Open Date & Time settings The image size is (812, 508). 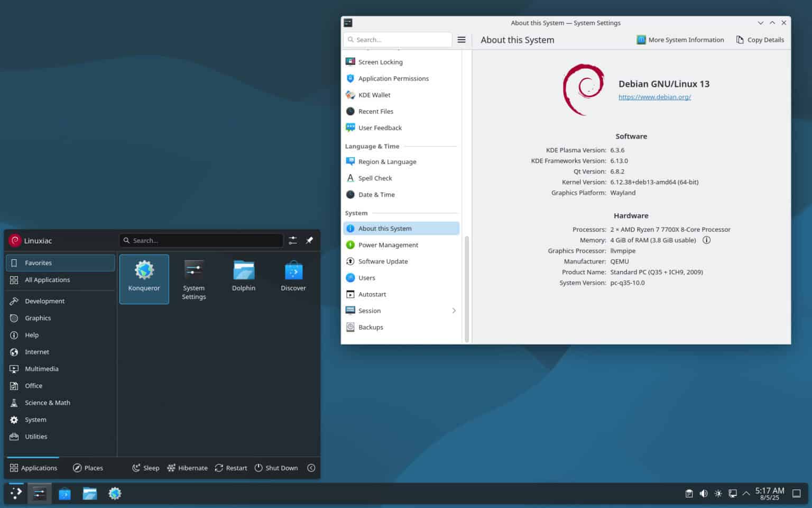[x=377, y=194]
